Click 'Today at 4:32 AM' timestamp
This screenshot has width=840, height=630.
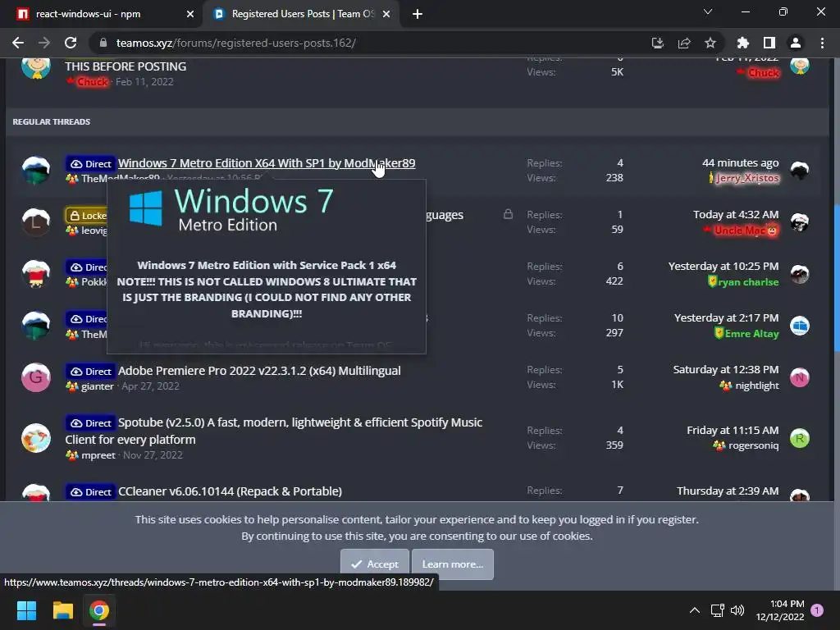(736, 215)
